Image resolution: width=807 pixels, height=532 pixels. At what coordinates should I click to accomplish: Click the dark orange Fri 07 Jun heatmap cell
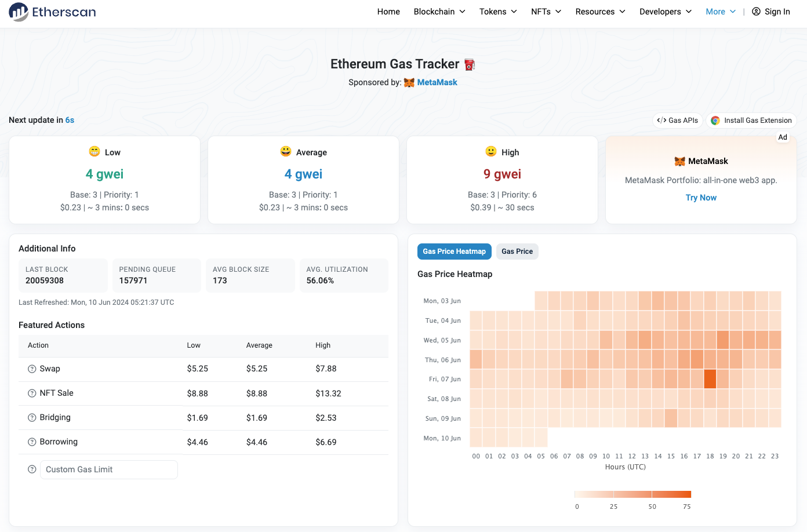710,379
